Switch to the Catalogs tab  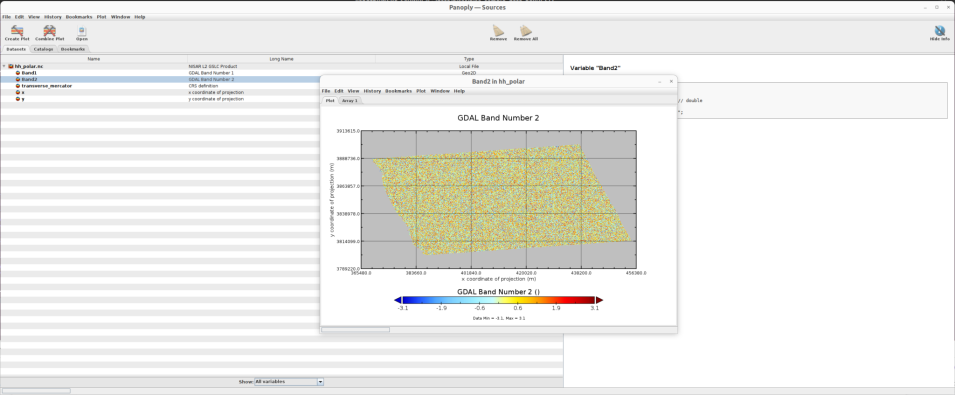pos(43,49)
